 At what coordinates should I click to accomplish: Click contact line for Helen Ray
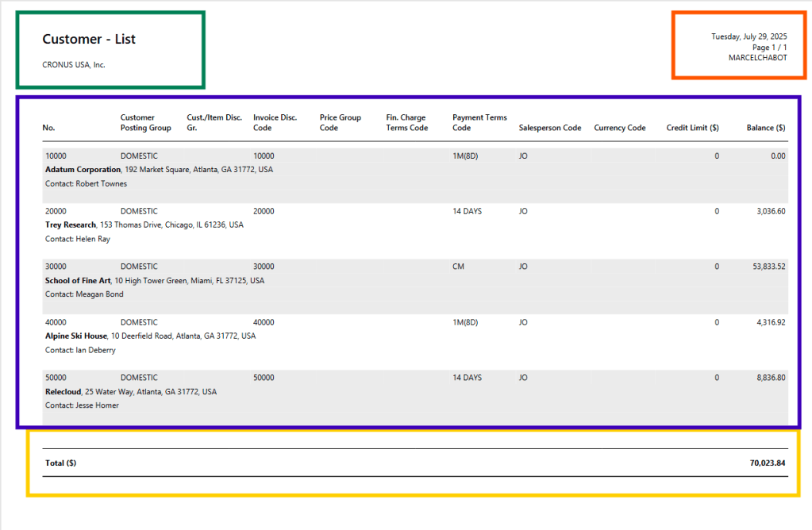[78, 239]
